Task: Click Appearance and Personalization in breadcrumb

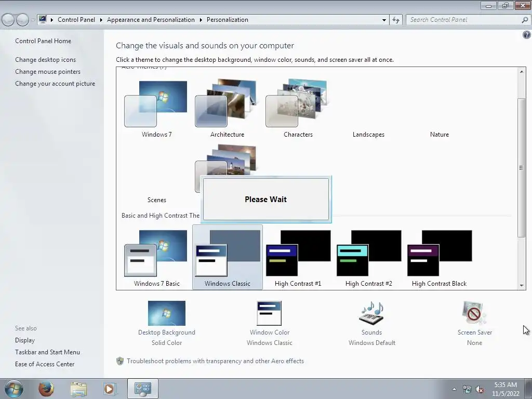Action: pyautogui.click(x=151, y=20)
